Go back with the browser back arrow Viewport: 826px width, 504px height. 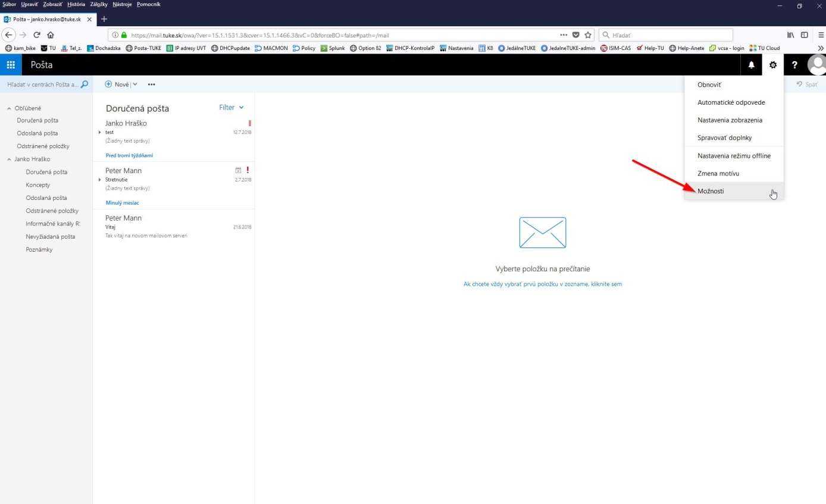click(9, 35)
